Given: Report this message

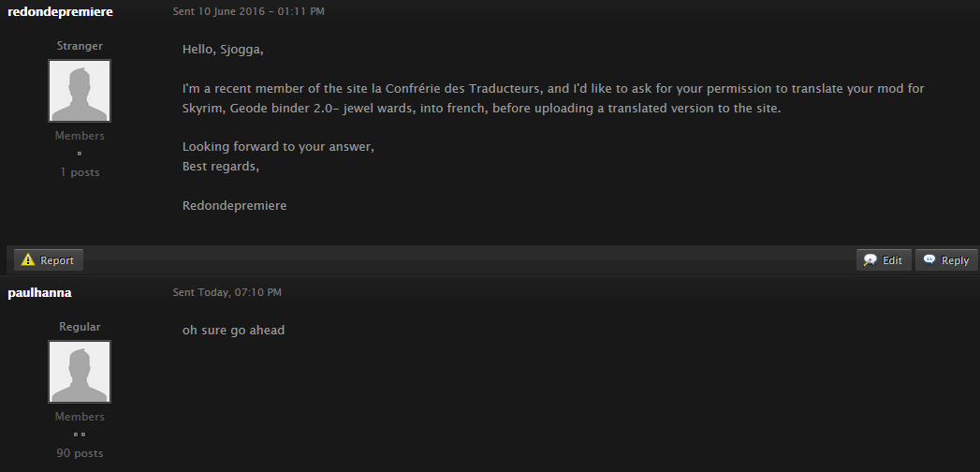Looking at the screenshot, I should coord(48,260).
